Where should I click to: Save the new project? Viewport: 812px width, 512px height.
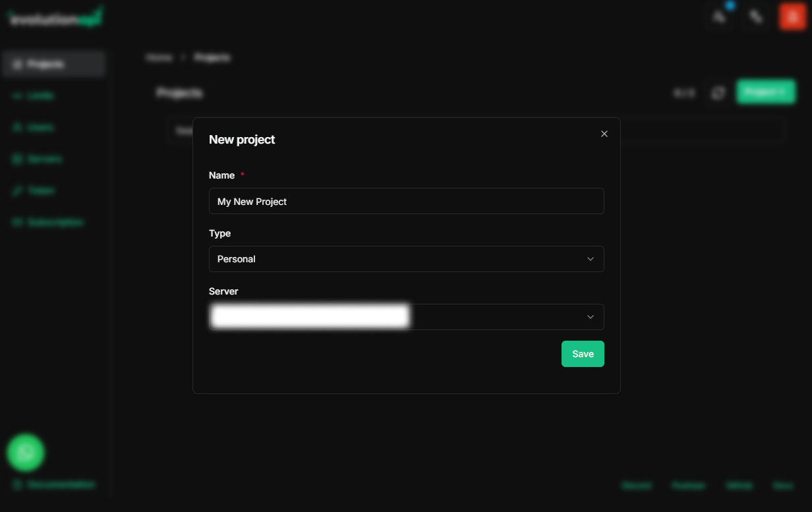click(583, 354)
